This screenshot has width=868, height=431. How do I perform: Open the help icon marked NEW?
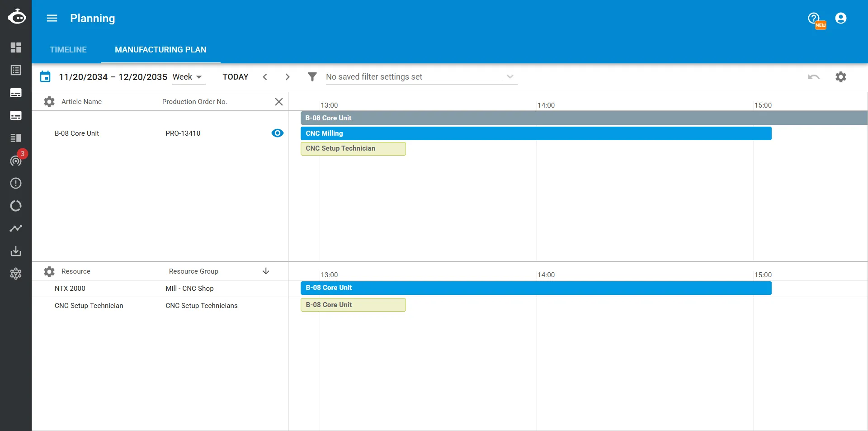pos(814,19)
